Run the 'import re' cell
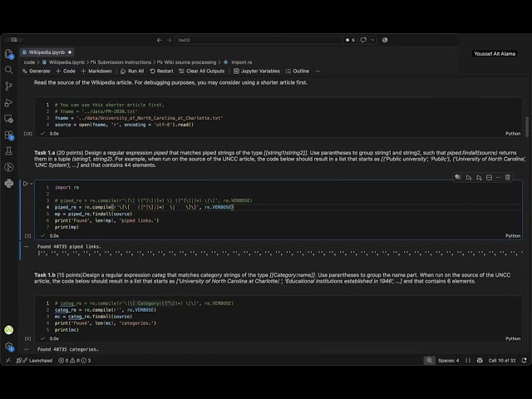Viewport: 532px width, 399px height. (x=25, y=184)
